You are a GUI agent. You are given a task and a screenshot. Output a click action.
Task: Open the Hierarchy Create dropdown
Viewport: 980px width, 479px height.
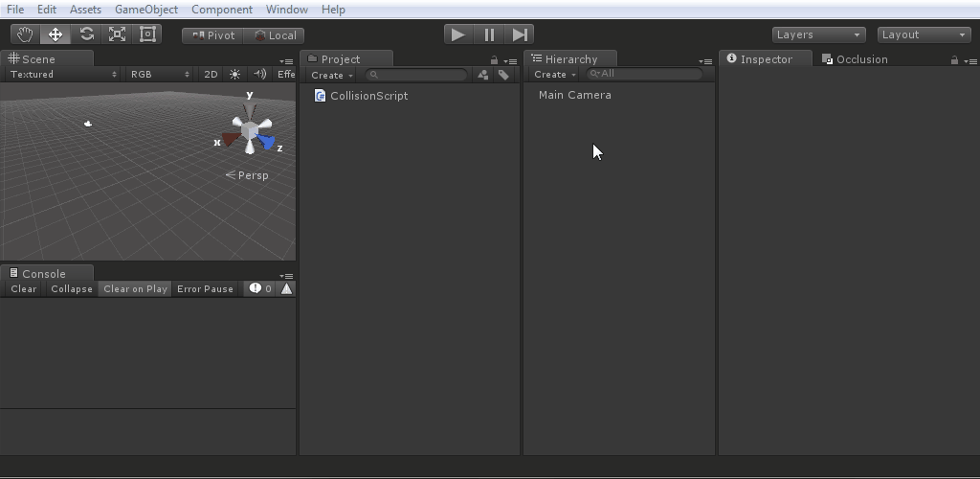coord(555,75)
